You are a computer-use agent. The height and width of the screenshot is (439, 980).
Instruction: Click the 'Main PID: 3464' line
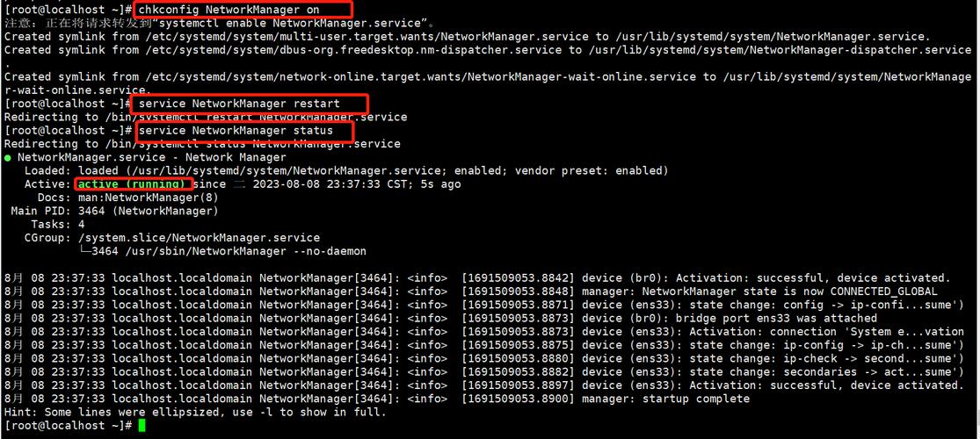pos(114,211)
